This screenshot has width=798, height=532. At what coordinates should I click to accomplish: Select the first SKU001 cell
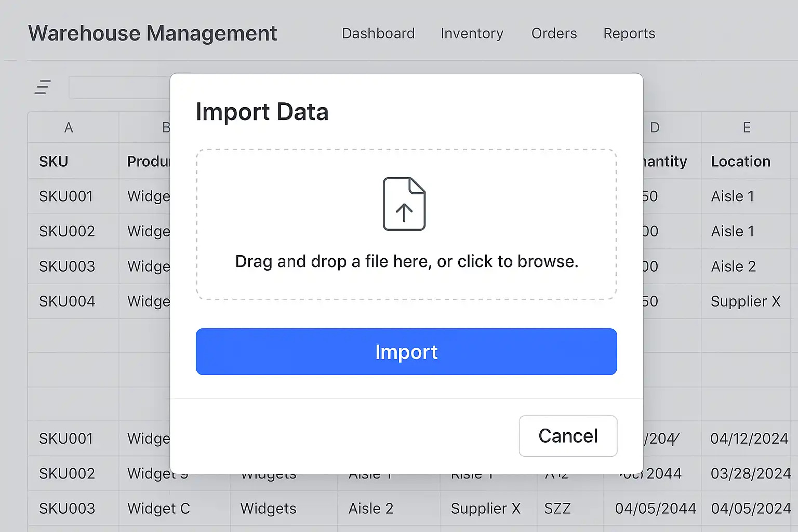click(x=66, y=196)
